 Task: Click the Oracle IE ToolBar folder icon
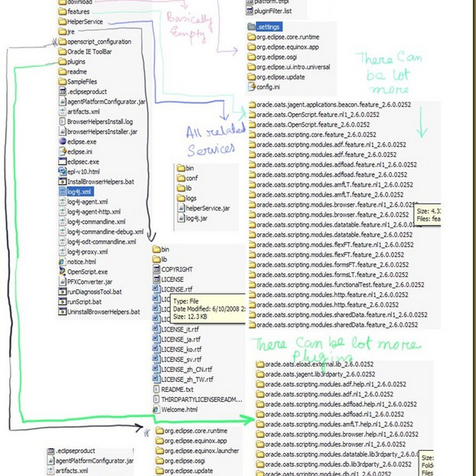click(x=62, y=52)
